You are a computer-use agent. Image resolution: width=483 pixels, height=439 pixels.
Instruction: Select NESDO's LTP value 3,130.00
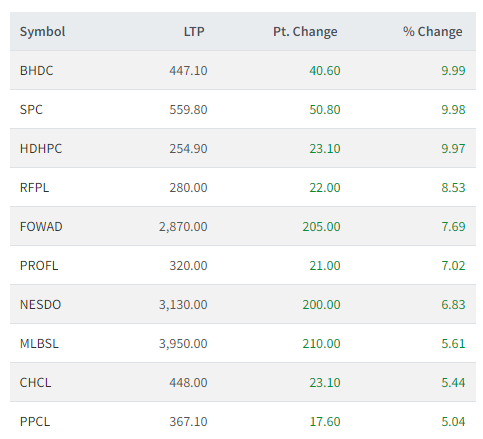(183, 305)
